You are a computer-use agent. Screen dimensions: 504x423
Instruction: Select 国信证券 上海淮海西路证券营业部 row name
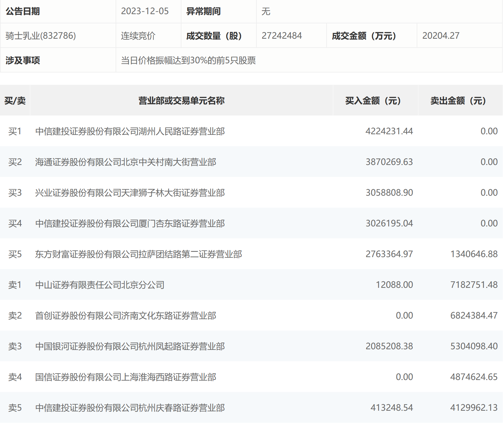click(126, 377)
